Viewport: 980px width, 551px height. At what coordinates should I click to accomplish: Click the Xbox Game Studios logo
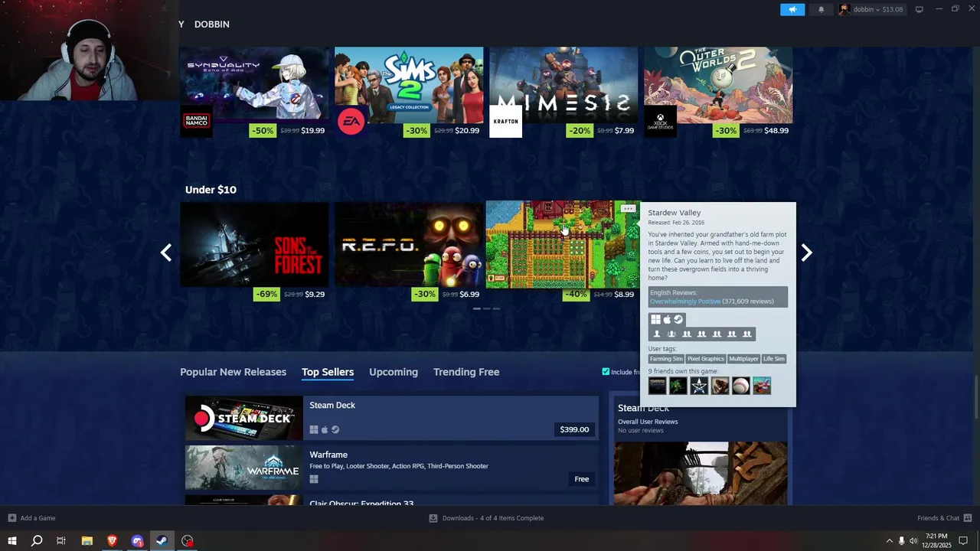[x=660, y=121]
